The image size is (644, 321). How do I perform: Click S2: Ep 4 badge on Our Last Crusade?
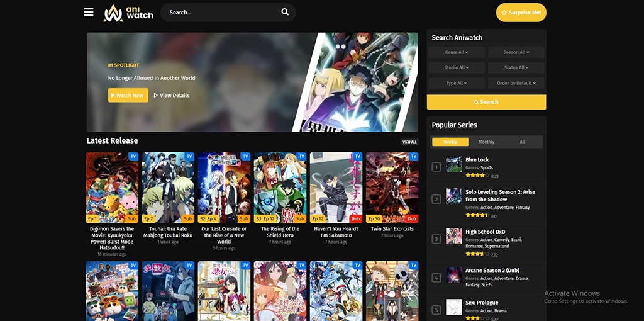tap(209, 219)
